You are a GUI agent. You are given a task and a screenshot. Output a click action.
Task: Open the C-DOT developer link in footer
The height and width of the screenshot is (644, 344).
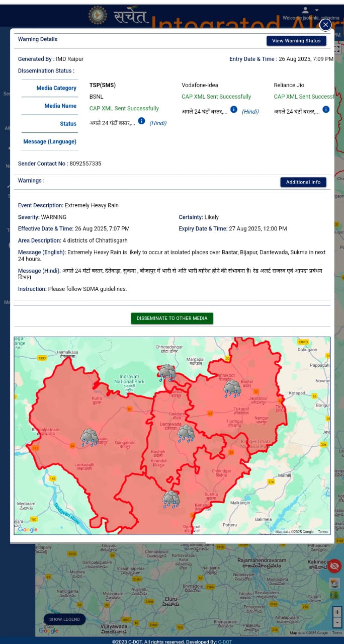tap(225, 641)
